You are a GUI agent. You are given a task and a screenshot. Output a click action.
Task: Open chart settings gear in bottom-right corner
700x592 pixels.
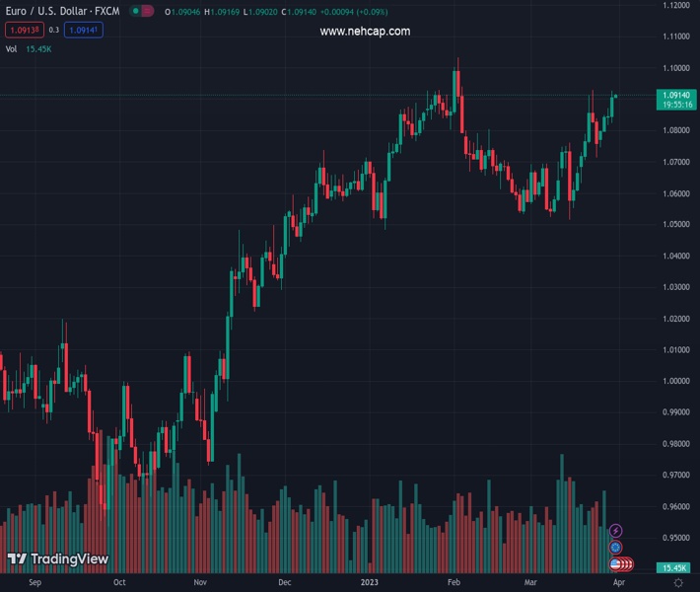(x=678, y=583)
